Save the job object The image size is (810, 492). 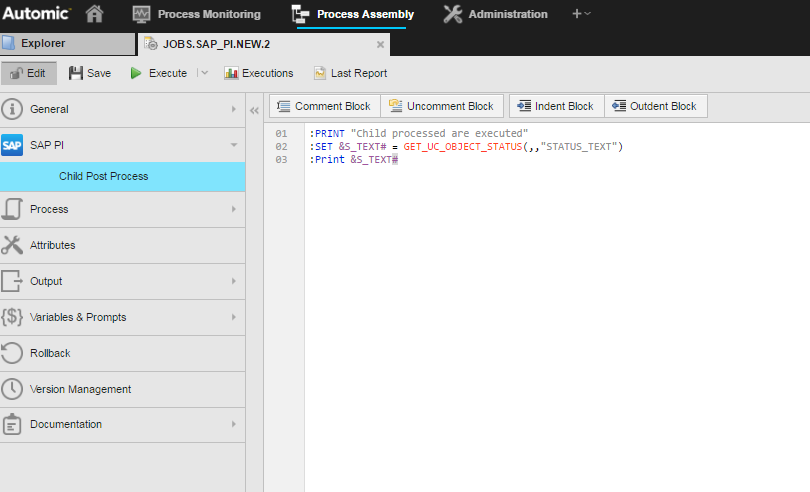coord(90,73)
